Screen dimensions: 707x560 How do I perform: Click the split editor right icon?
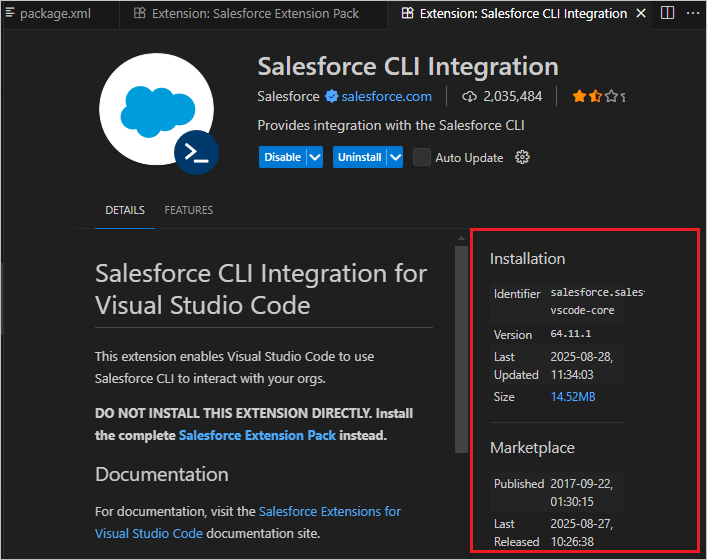pos(667,13)
